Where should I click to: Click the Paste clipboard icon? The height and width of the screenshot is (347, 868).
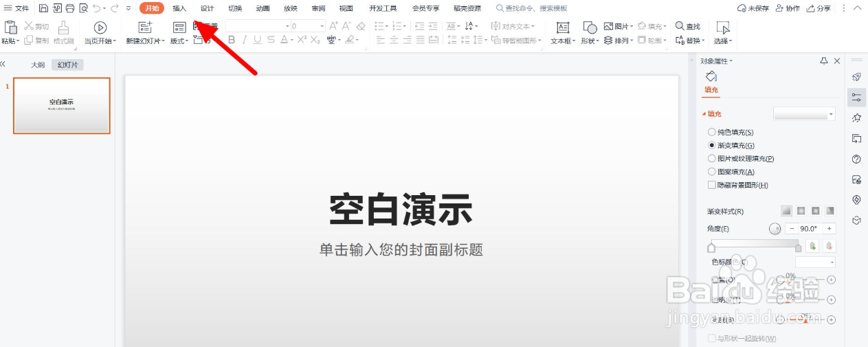[x=10, y=27]
